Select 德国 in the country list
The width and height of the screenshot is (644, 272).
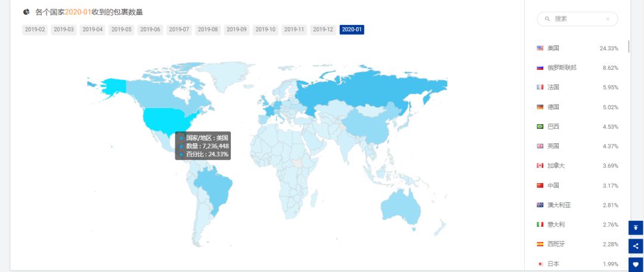coord(553,107)
